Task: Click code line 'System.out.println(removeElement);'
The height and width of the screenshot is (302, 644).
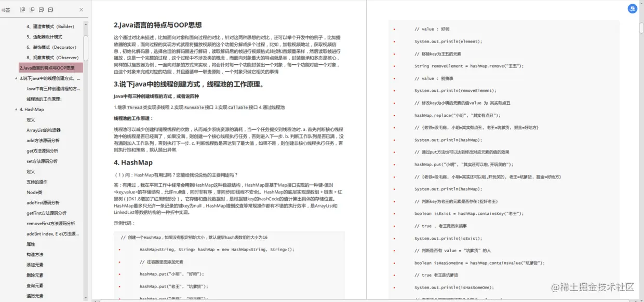Action: click(455, 91)
